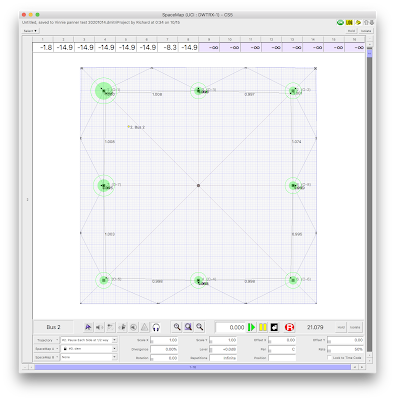Pause trajectory with the yellow pause button
Screen dimensions: 395x400
263,327
